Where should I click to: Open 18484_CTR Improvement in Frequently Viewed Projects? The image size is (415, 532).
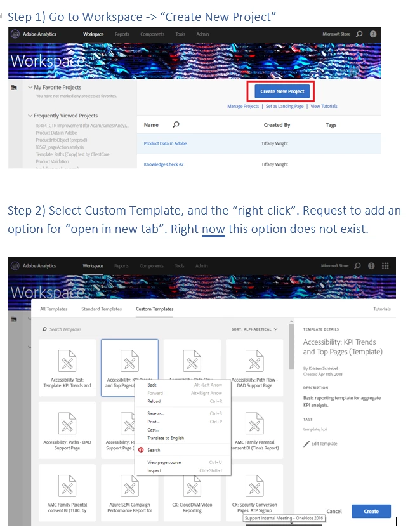coord(82,126)
